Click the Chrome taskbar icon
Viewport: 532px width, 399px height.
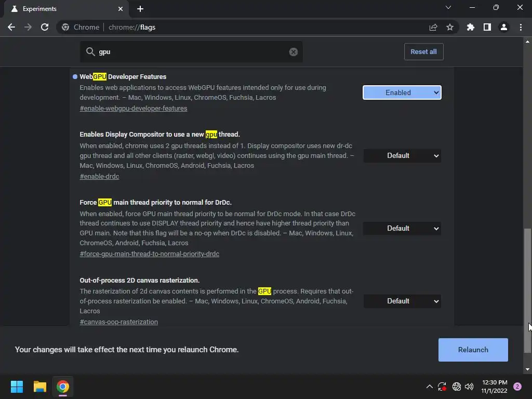click(x=63, y=387)
